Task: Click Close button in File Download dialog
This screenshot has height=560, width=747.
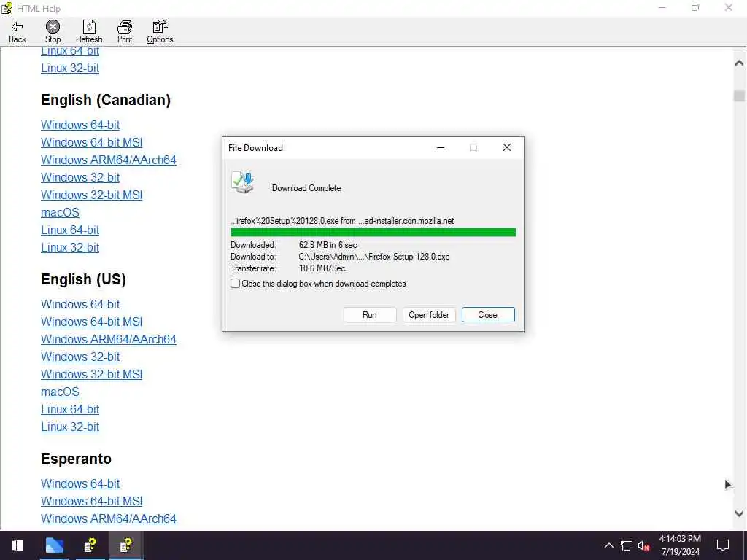Action: click(x=488, y=315)
